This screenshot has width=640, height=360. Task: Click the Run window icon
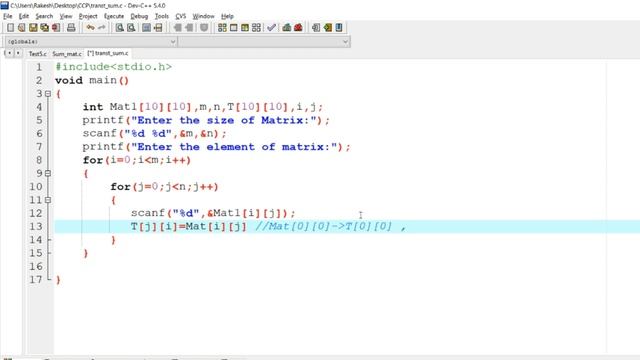click(x=233, y=28)
